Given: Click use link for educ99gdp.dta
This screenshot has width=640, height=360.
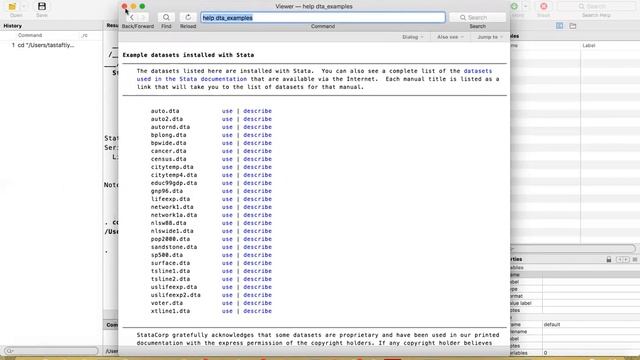Looking at the screenshot, I should point(227,183).
